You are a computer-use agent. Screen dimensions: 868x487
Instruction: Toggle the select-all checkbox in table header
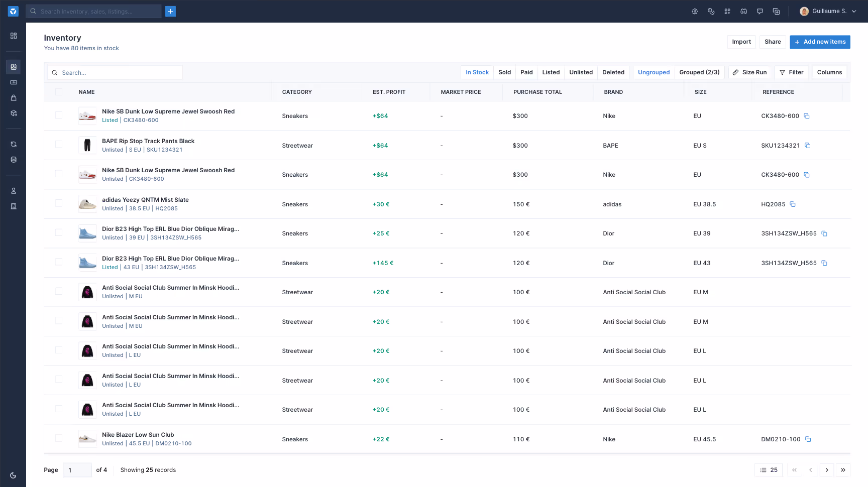(x=59, y=92)
